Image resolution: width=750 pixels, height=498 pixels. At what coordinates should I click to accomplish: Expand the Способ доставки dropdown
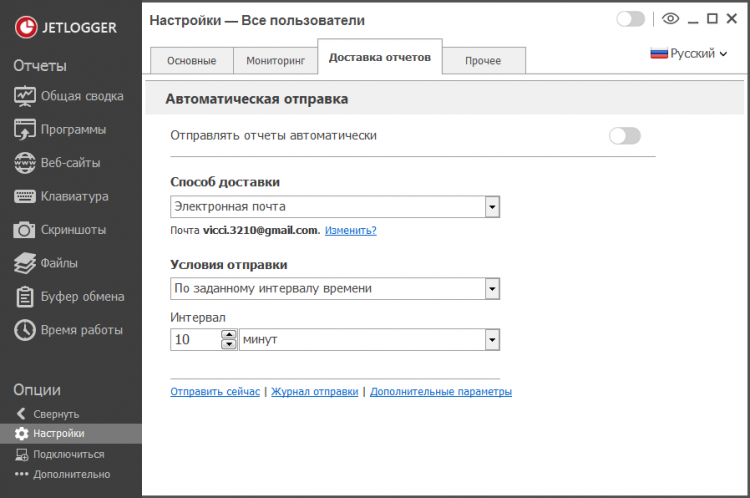491,207
